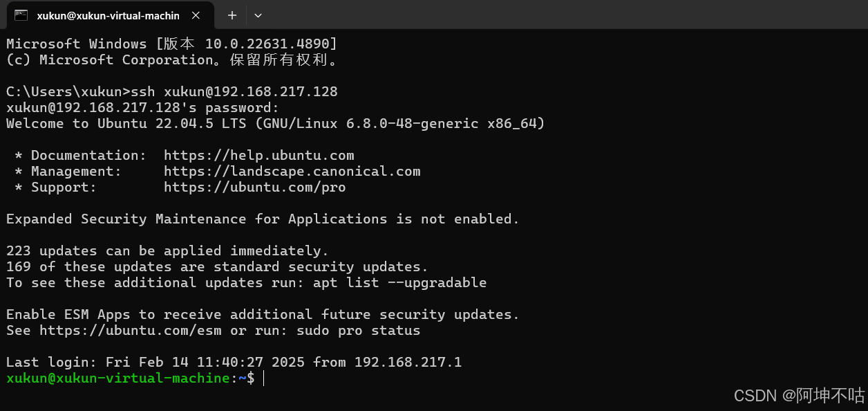
Task: Click the Microsoft Windows version line
Action: 171,44
